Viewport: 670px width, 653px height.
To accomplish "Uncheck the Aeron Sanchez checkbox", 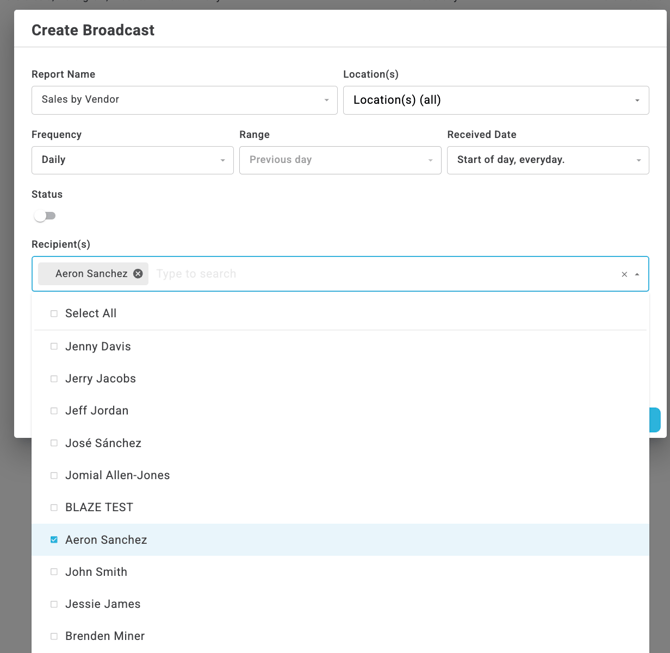I will pos(54,540).
